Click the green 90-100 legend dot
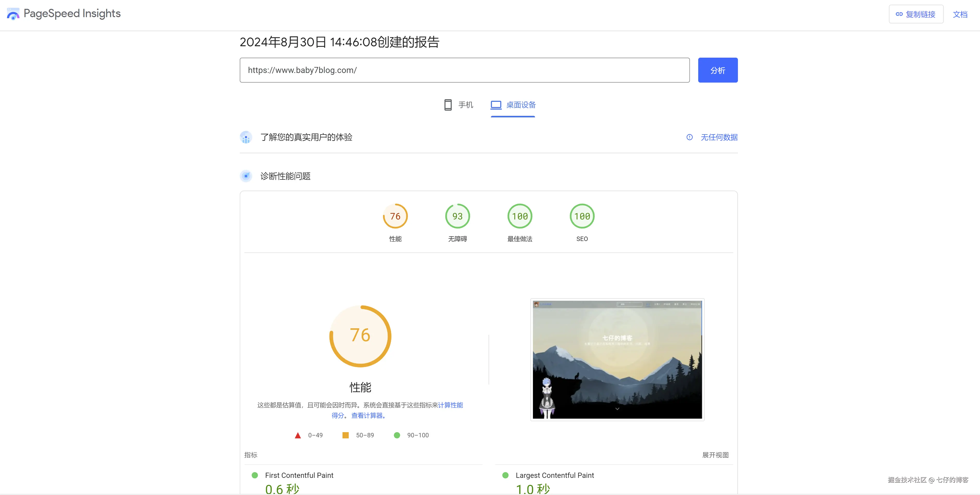 click(397, 435)
